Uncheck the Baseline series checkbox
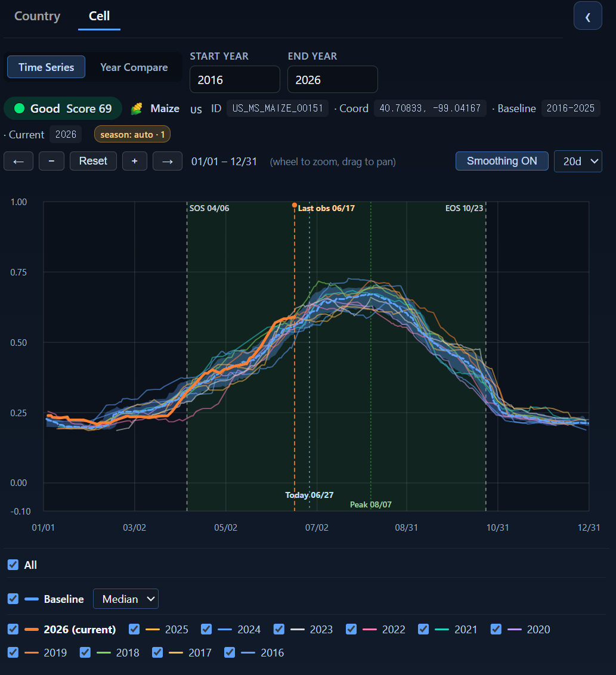The width and height of the screenshot is (616, 675). point(13,599)
